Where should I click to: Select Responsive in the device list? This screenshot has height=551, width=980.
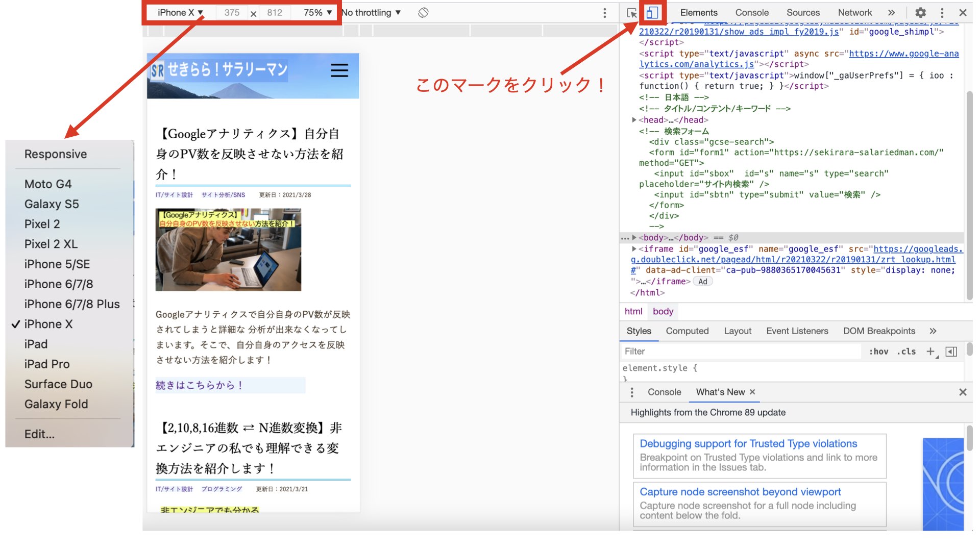click(x=56, y=154)
